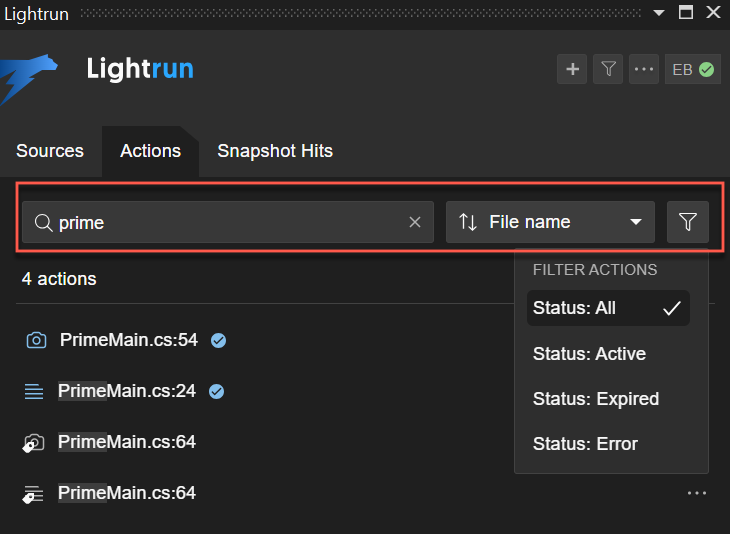The height and width of the screenshot is (534, 730).
Task: Click the filter button beside File name
Action: (x=688, y=222)
